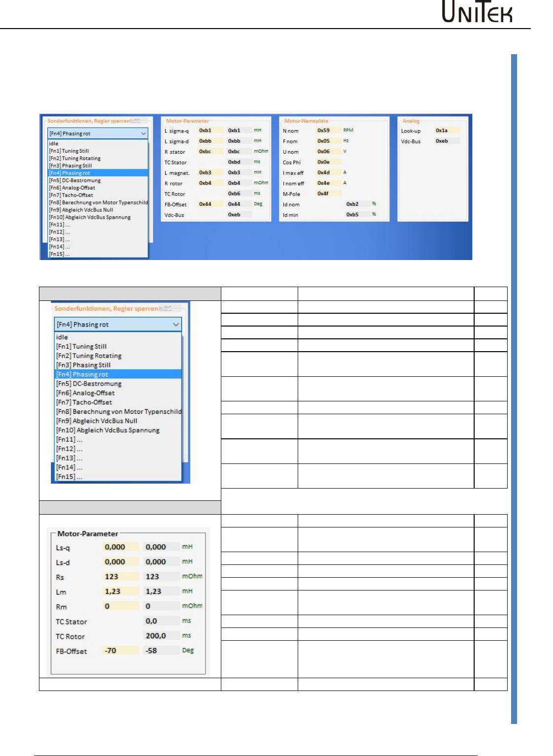Screen dimensions: 553x756
Task: Pick [Fn8] Berechnung von Motor Typenschild, enlarged list
Action: tap(118, 412)
